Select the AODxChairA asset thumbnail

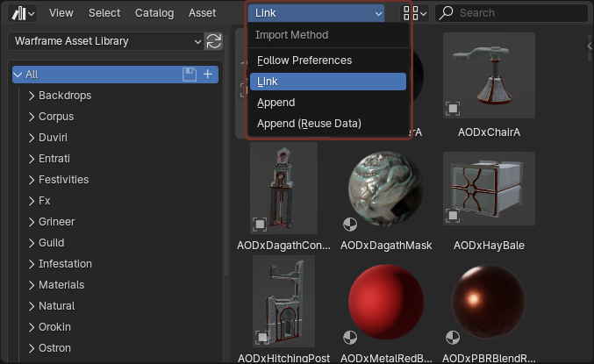click(489, 75)
